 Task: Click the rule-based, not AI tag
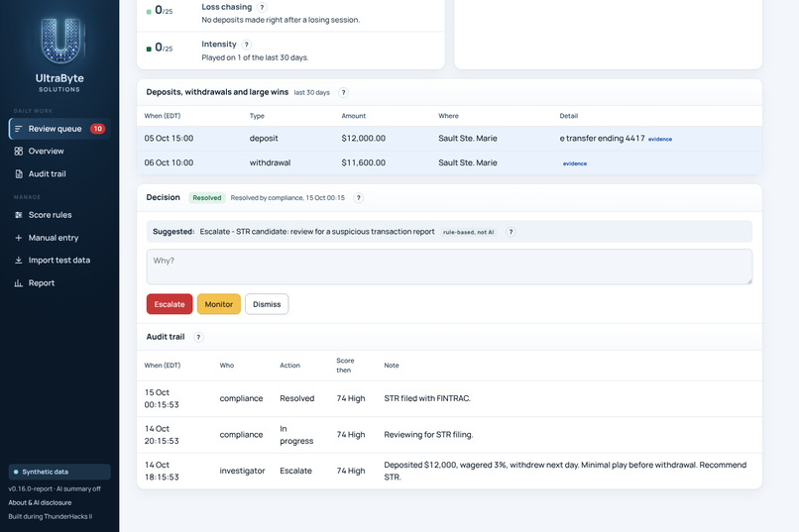tap(468, 232)
